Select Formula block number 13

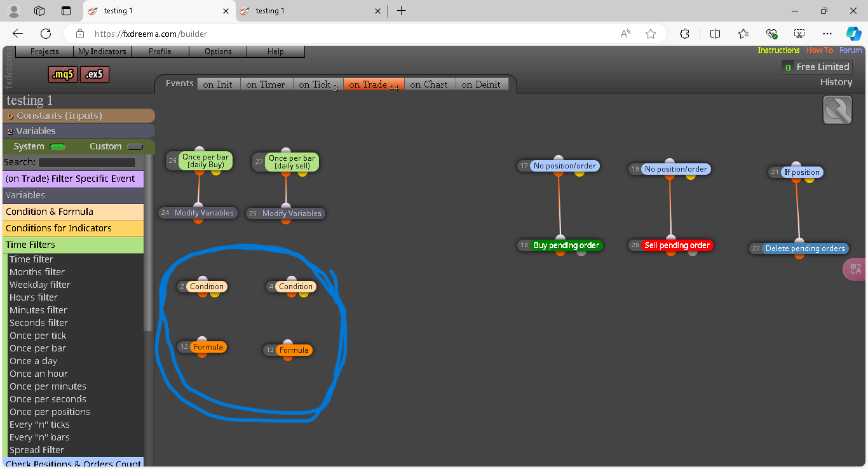tap(294, 350)
